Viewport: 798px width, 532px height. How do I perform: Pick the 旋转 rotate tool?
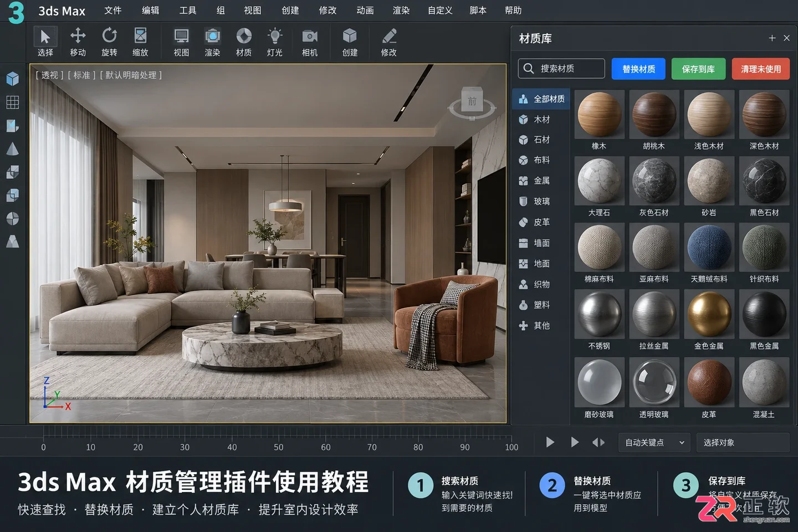[109, 42]
